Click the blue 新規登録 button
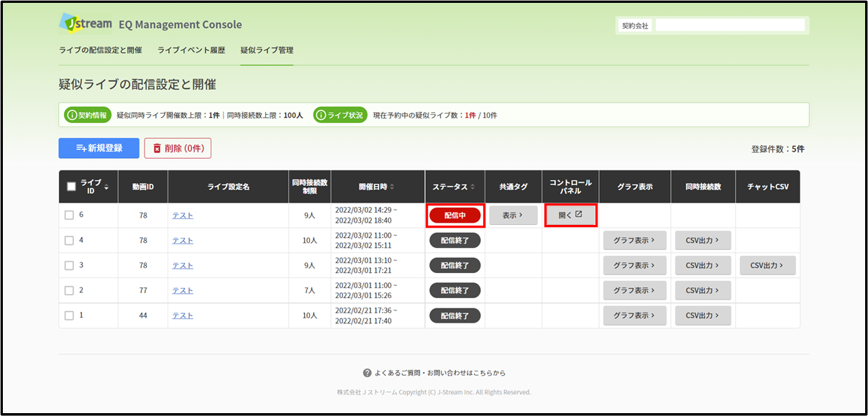Viewport: 868px width, 416px height. click(99, 148)
